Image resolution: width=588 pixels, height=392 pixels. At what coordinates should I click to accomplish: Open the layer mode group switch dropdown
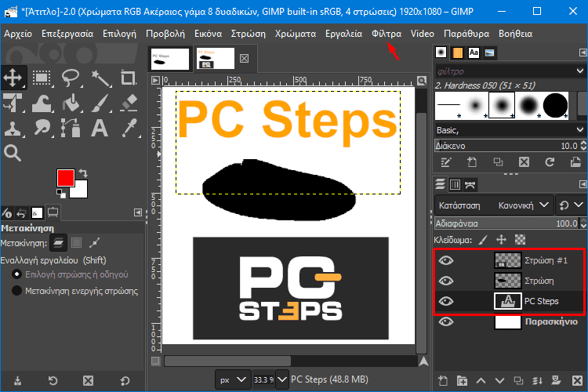click(571, 205)
